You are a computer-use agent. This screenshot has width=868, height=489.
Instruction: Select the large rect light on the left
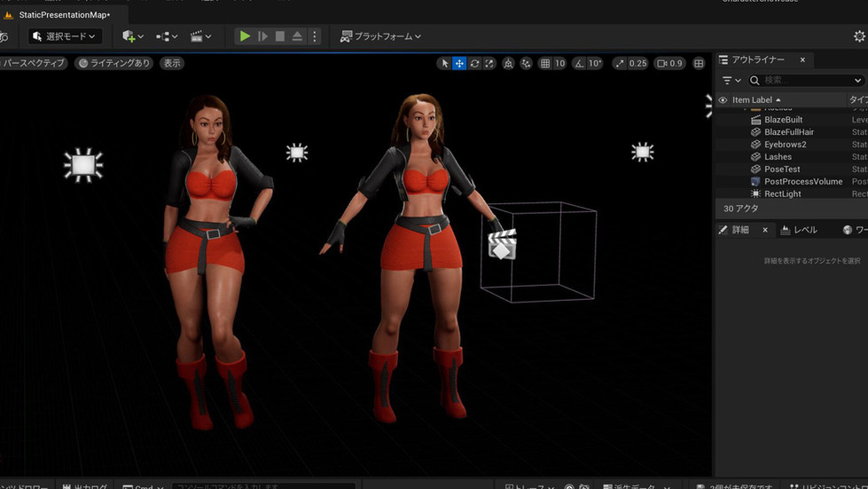pyautogui.click(x=83, y=164)
